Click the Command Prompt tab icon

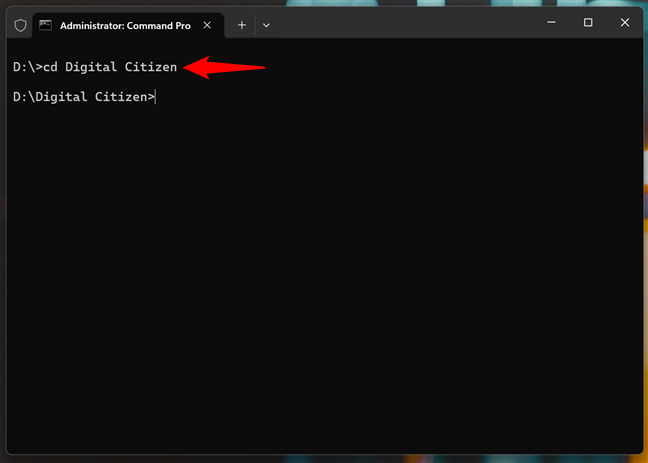(x=46, y=24)
